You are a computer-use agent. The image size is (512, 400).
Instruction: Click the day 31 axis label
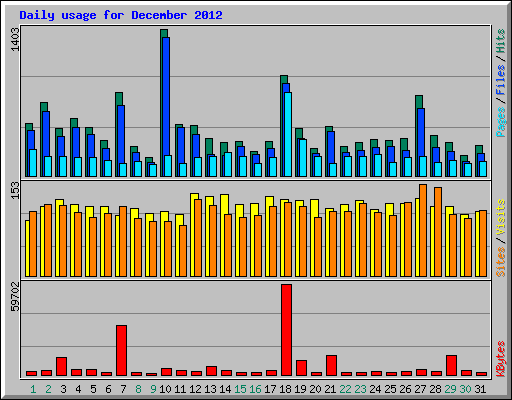pyautogui.click(x=480, y=389)
